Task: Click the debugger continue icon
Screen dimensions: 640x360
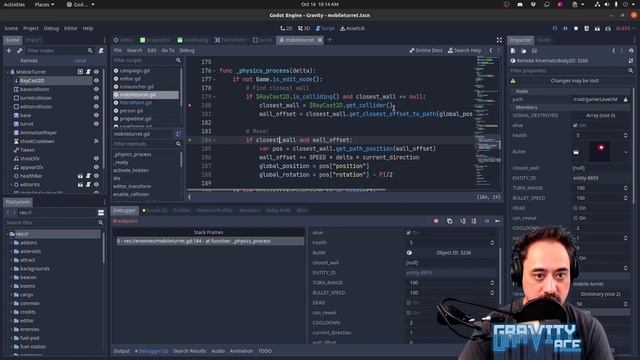Action: (x=498, y=221)
